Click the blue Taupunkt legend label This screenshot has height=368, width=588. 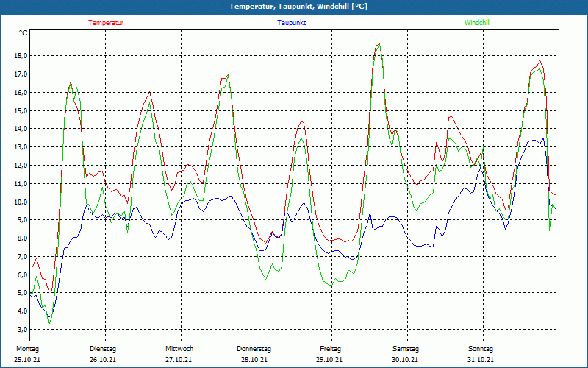pyautogui.click(x=292, y=23)
